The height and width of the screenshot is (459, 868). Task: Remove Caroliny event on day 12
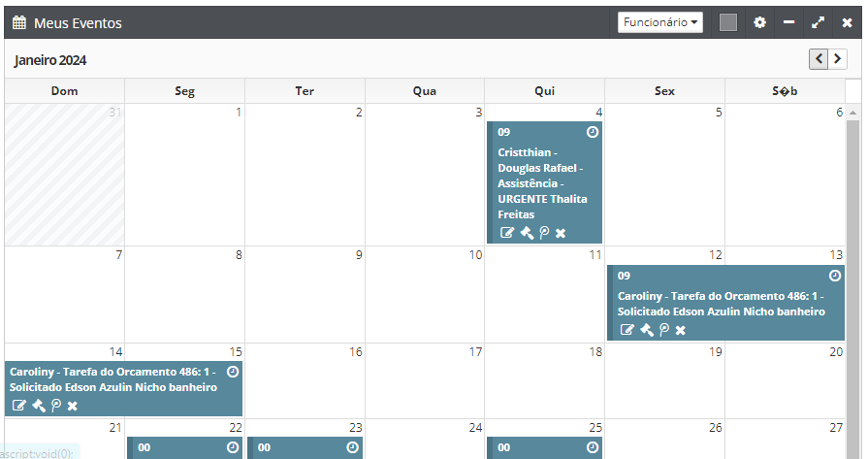tap(681, 330)
